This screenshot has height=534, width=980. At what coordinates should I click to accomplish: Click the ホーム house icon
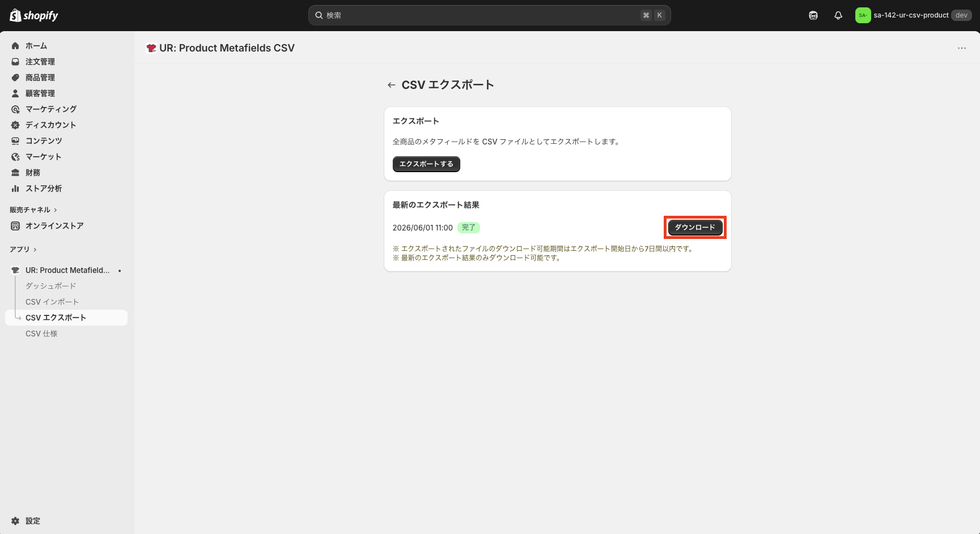coord(15,46)
